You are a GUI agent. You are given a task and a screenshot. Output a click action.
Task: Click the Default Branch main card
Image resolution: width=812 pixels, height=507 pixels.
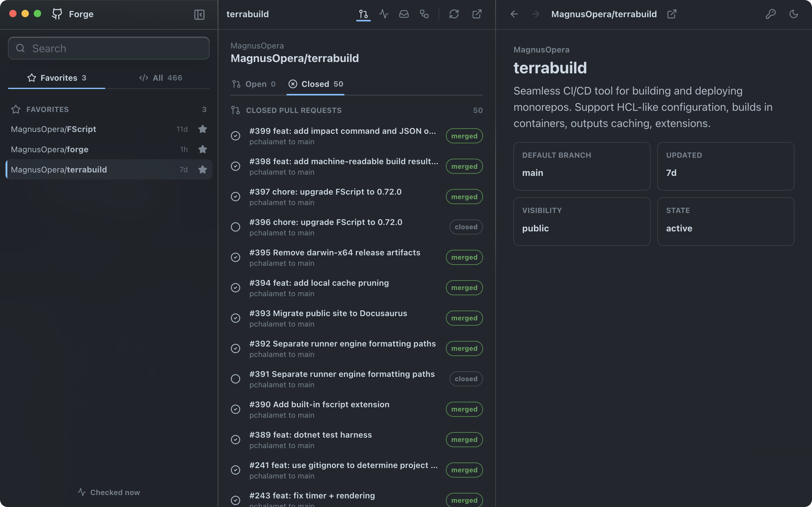click(582, 166)
